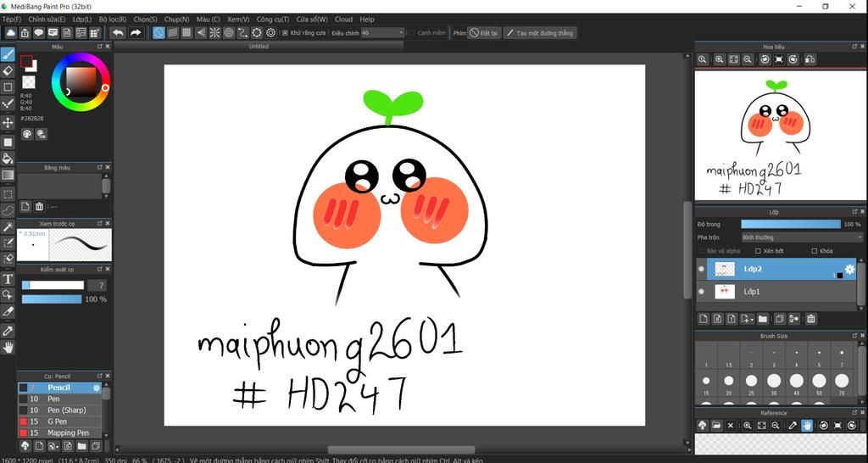Select the Hand pan tool
868x463 pixels.
click(8, 348)
